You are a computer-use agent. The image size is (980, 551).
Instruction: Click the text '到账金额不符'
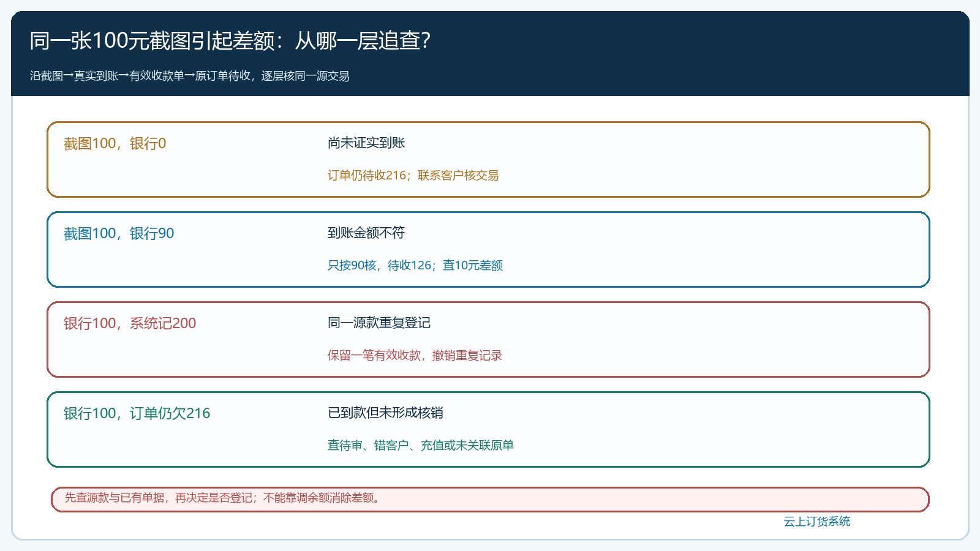pos(366,233)
